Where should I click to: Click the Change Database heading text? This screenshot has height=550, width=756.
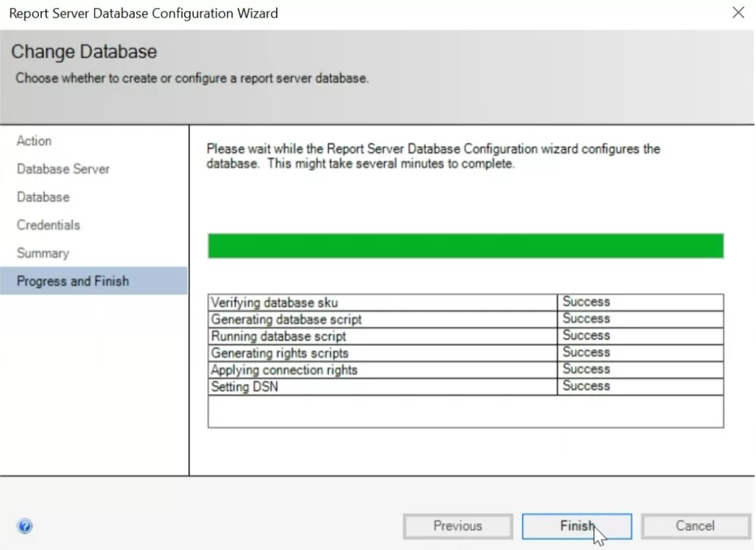pos(84,52)
